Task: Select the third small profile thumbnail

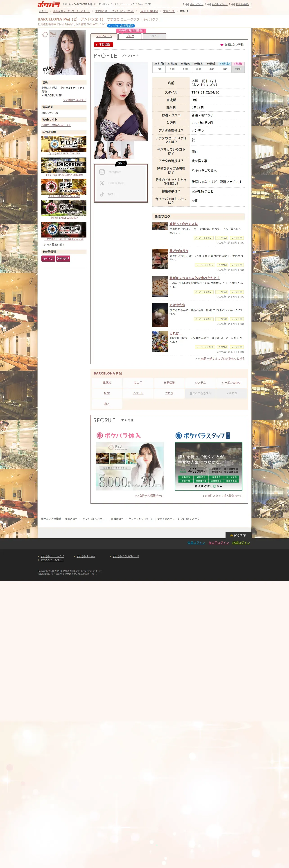Action: point(128,150)
